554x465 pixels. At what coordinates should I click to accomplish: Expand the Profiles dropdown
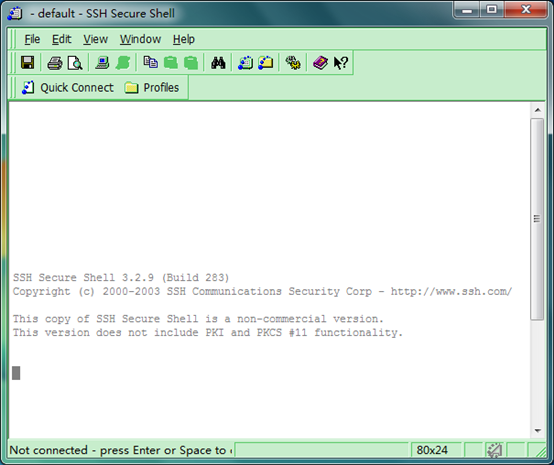152,88
